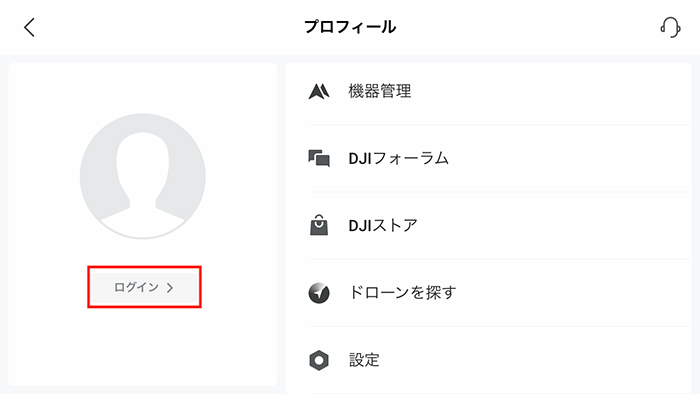Tap the gray profile avatar placeholder

pyautogui.click(x=143, y=176)
